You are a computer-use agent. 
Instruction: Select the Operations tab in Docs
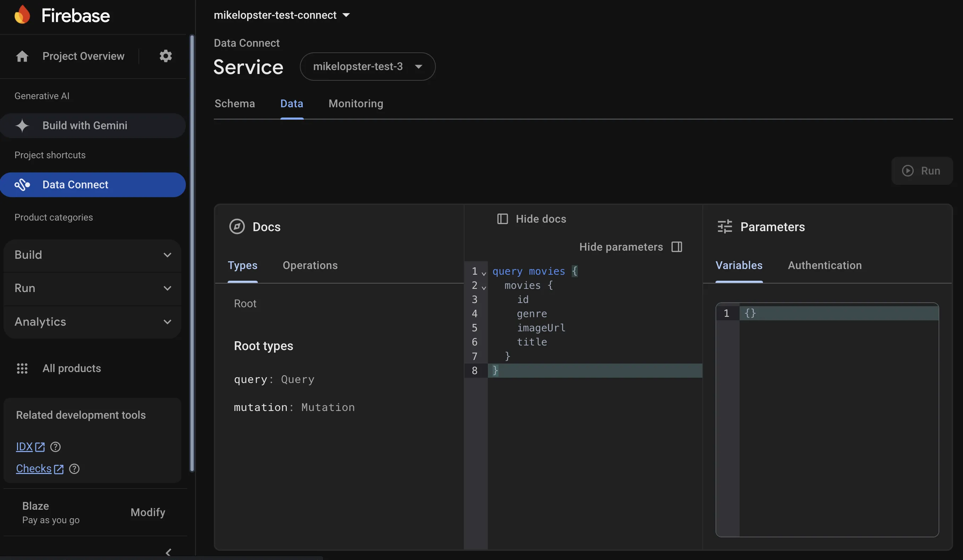tap(310, 265)
